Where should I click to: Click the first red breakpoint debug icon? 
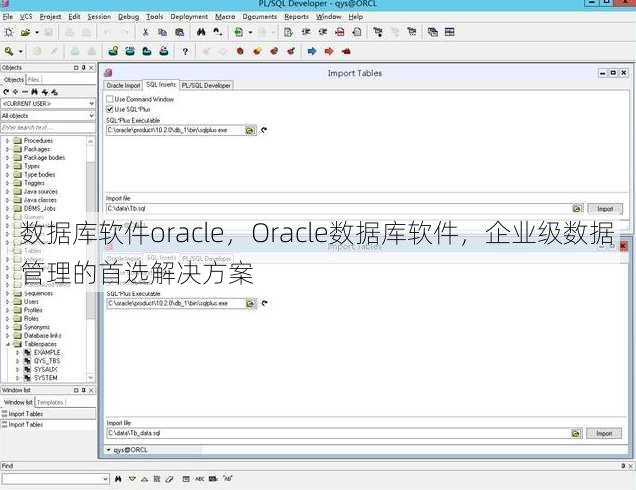point(240,52)
